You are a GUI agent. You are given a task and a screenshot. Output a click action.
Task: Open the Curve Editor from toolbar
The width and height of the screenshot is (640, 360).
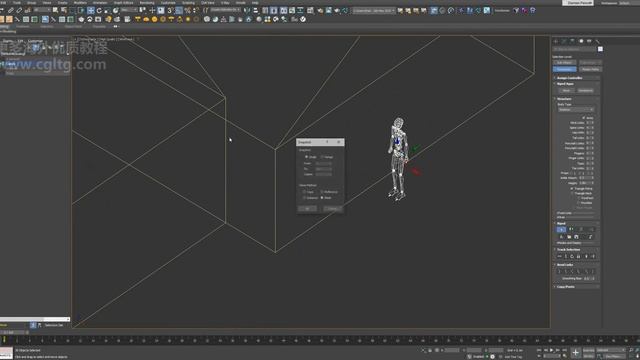tap(292, 10)
